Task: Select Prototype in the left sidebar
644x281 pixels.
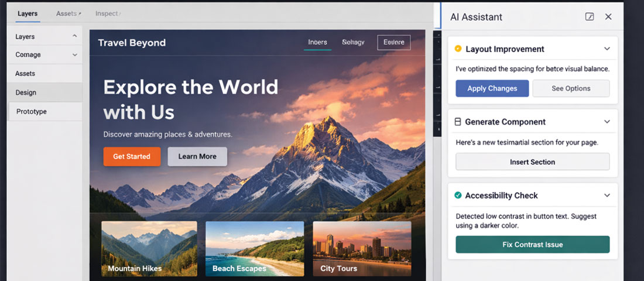Action: 45,111
